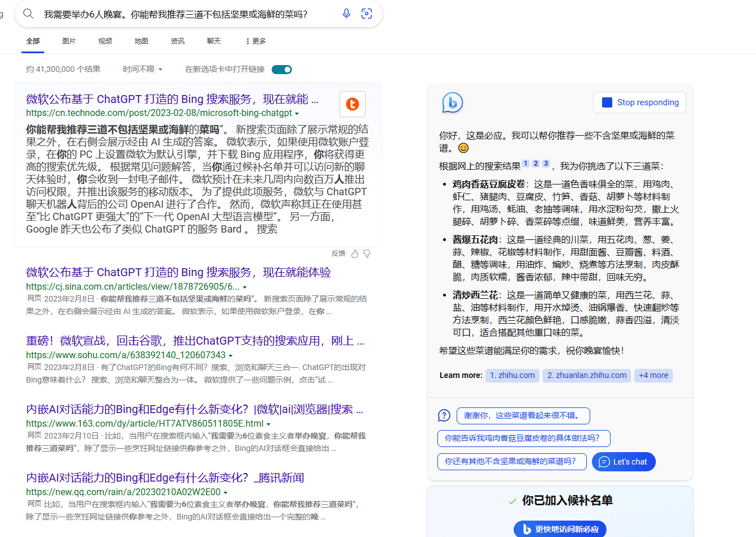The image size is (756, 537).
Task: Click the 你已加入候补名单 heading
Action: point(568,501)
